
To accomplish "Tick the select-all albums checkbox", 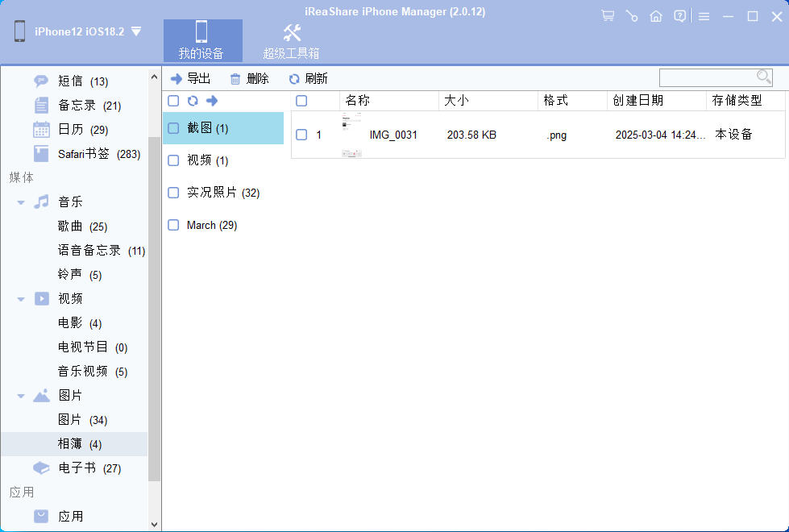I will [x=173, y=101].
